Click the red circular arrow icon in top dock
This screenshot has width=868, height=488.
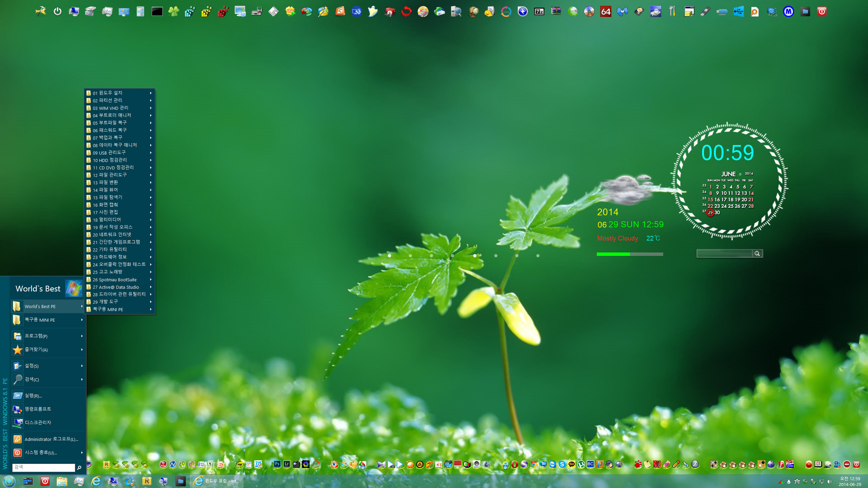tap(406, 12)
